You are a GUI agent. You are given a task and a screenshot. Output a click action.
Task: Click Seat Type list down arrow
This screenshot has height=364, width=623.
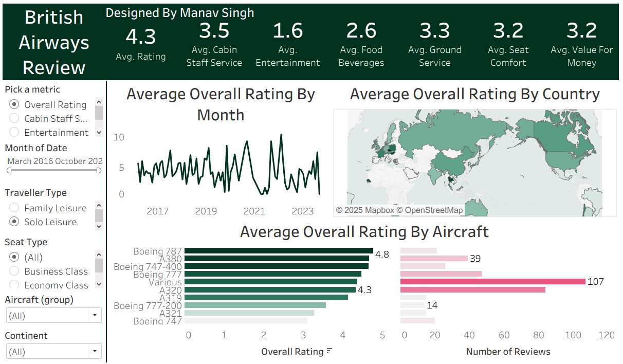pos(99,283)
